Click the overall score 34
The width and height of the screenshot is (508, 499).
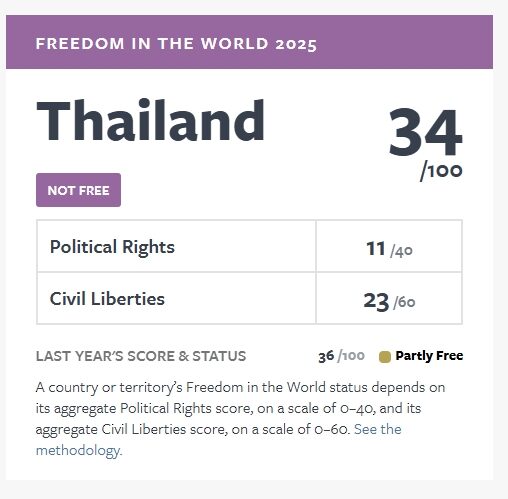(425, 132)
